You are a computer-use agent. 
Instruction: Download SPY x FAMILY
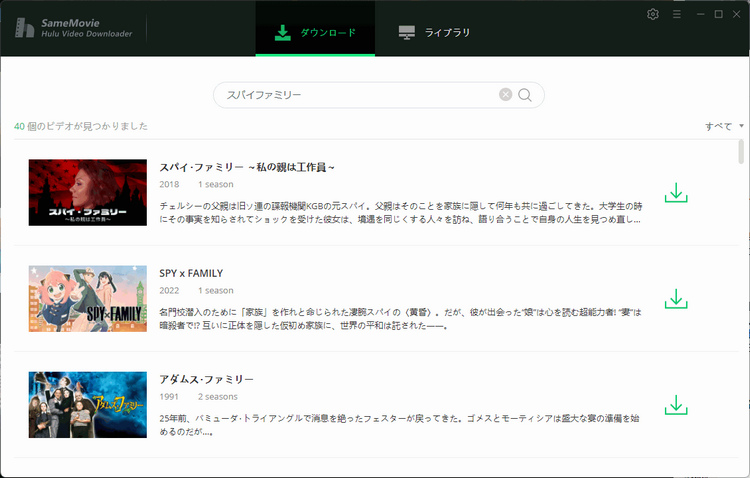(676, 299)
